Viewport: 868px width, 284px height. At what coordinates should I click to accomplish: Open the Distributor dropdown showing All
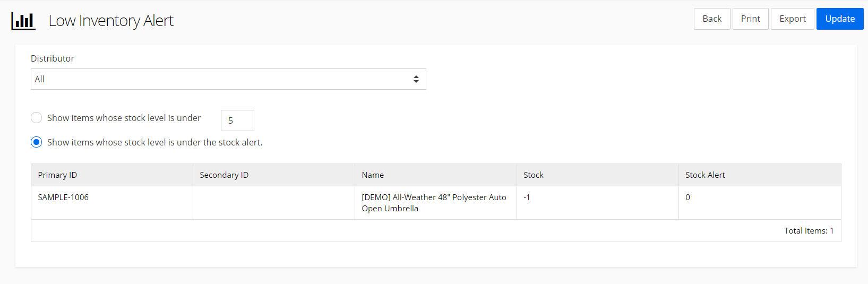[x=228, y=79]
